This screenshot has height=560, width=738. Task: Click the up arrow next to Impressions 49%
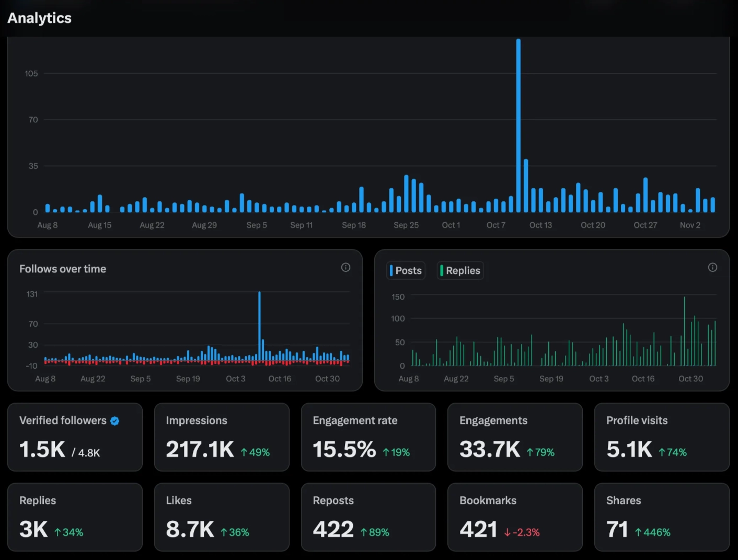click(244, 452)
